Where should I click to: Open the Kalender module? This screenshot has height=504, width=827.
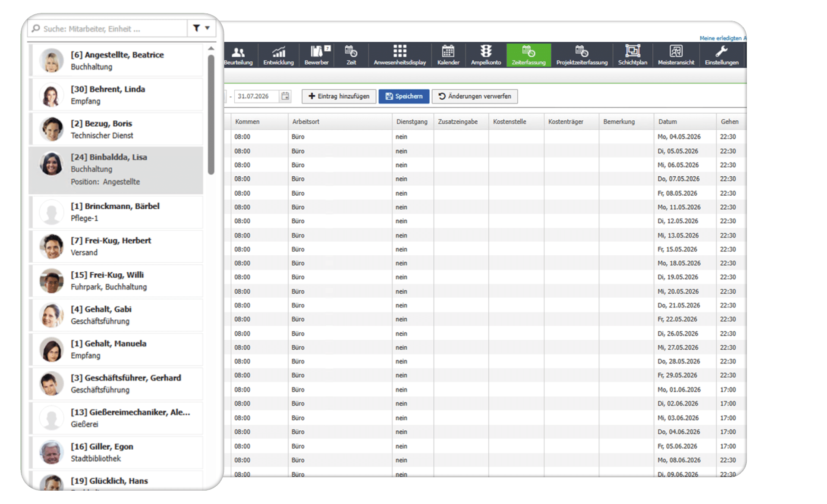coord(448,55)
